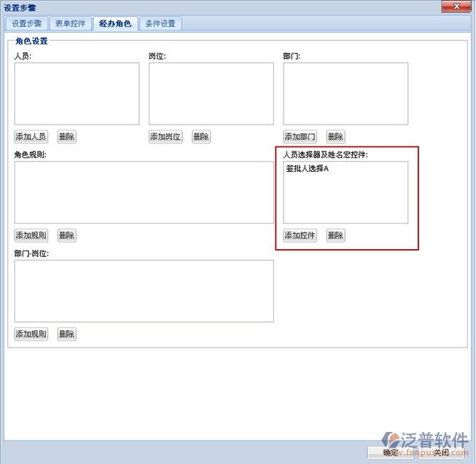
Task: Confirm with the 确定 button
Action: [391, 453]
